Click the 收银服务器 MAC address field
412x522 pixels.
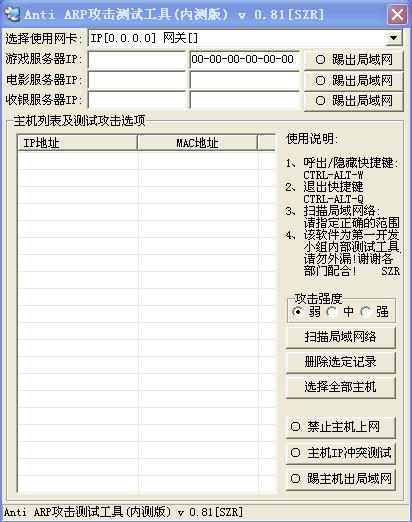(x=244, y=100)
